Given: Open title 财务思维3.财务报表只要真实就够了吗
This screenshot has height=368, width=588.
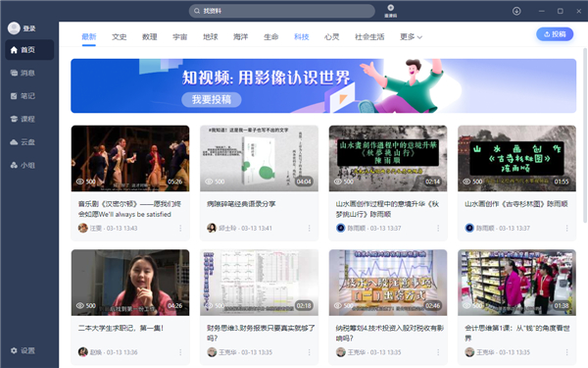Looking at the screenshot, I should [x=261, y=333].
